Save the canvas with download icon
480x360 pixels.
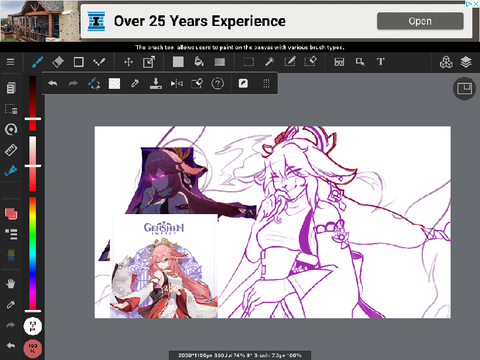tap(156, 83)
